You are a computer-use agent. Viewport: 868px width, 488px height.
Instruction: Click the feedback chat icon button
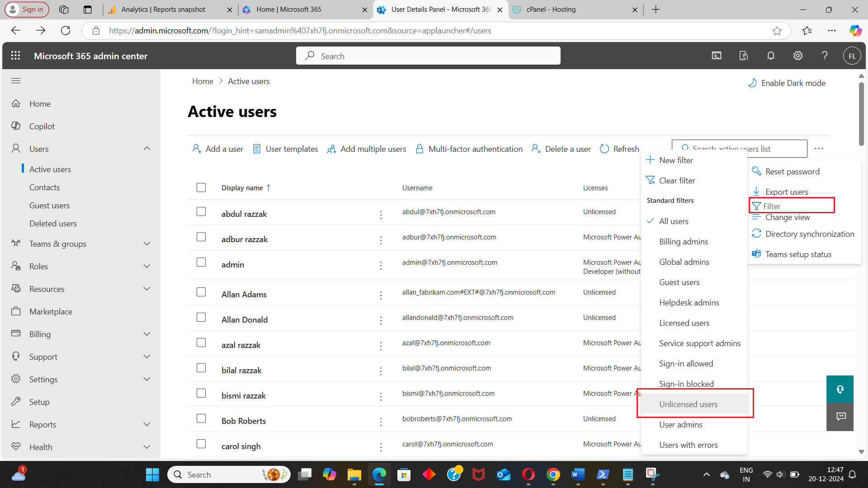840,416
